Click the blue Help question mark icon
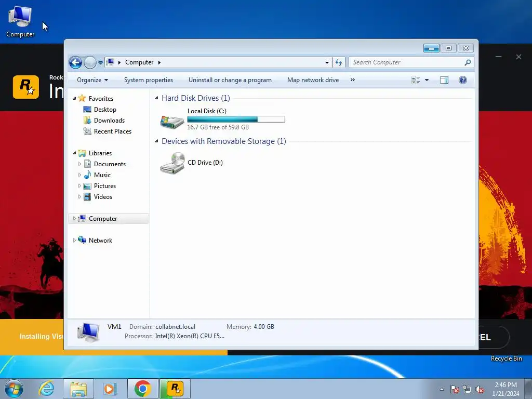Viewport: 532px width, 399px height. 462,80
